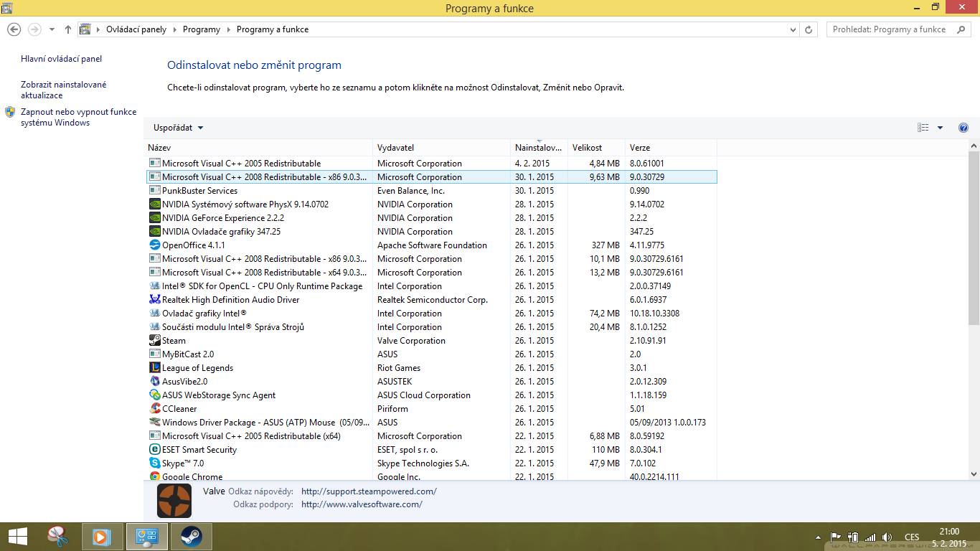Image resolution: width=980 pixels, height=551 pixels.
Task: Open support.steampowered.com help link
Action: tap(369, 491)
